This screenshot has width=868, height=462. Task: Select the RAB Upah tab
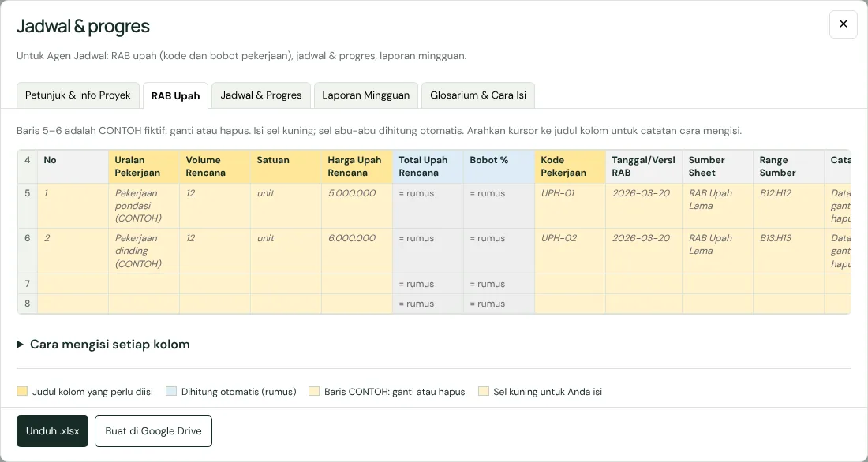coord(175,95)
